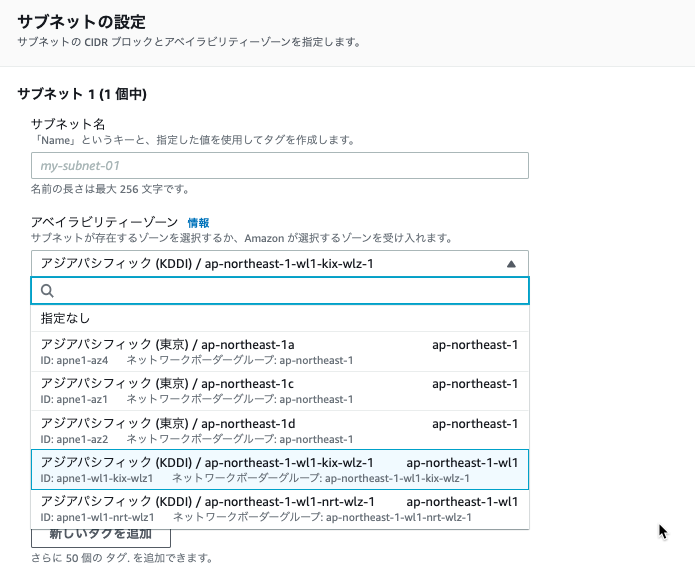Select the 指定なし option
The height and width of the screenshot is (573, 695).
tap(280, 318)
